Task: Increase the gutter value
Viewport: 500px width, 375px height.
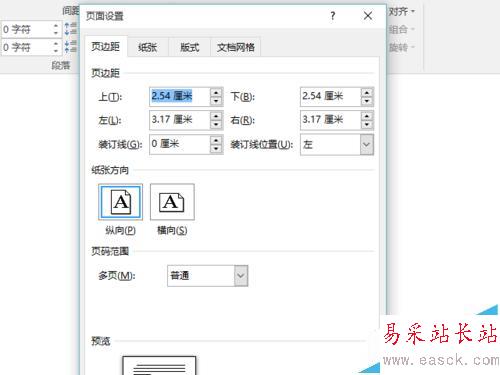Action: click(216, 140)
